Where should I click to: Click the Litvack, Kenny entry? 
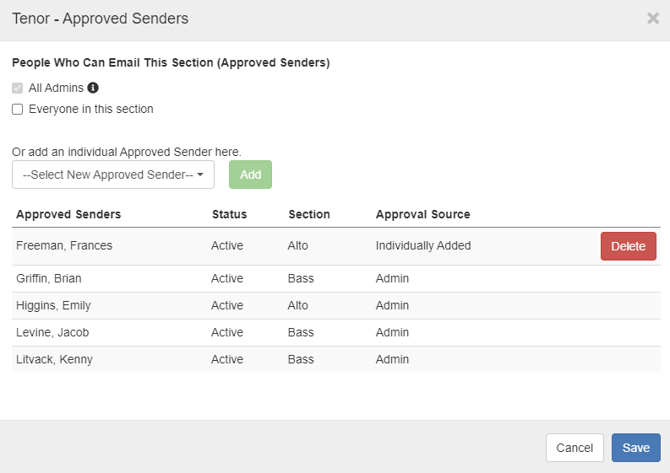click(54, 359)
